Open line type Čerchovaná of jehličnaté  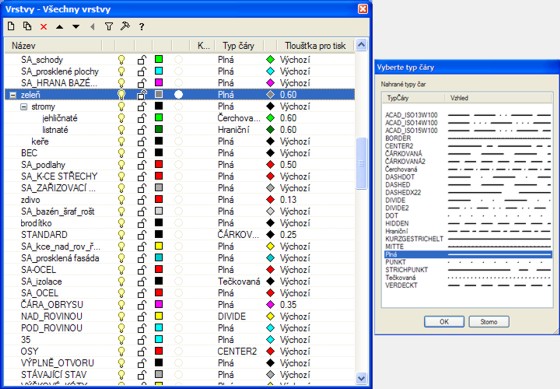(x=239, y=118)
